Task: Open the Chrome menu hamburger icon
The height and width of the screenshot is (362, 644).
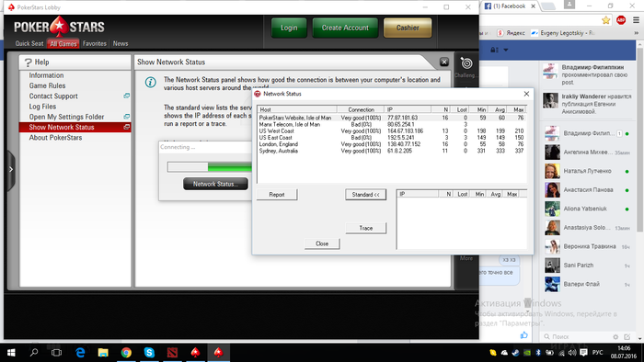Action: tap(636, 20)
